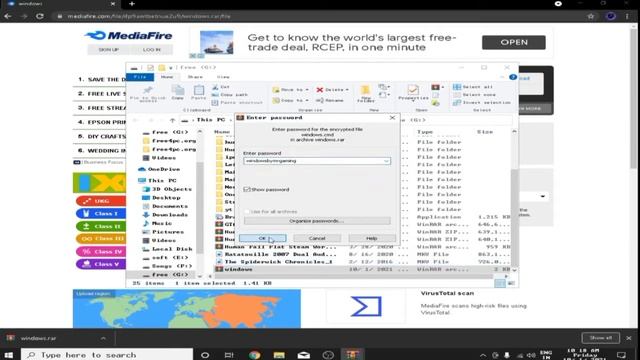Click inside the Enter password text field
640x360 pixels.
[313, 161]
